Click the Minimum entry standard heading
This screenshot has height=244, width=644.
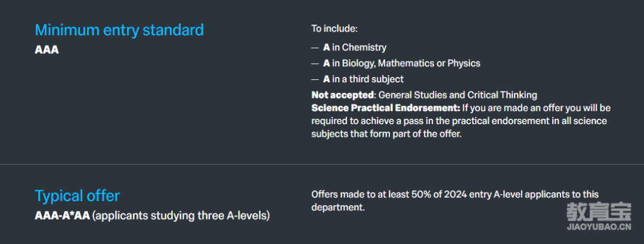point(119,30)
